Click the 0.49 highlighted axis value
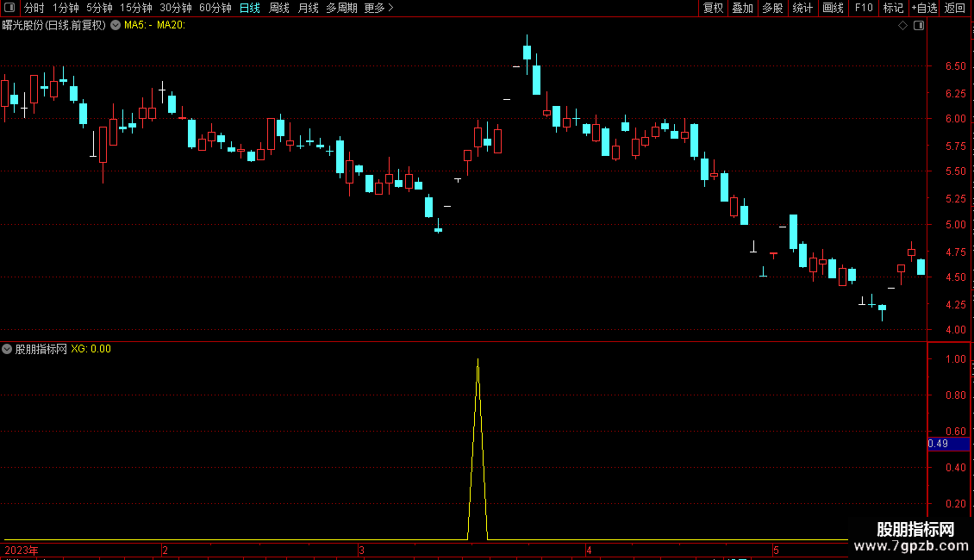This screenshot has height=560, width=974. (x=948, y=444)
